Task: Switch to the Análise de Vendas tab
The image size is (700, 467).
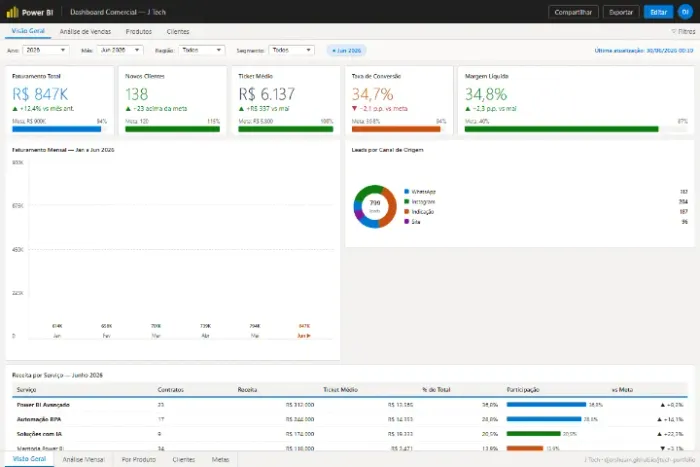Action: 85,32
